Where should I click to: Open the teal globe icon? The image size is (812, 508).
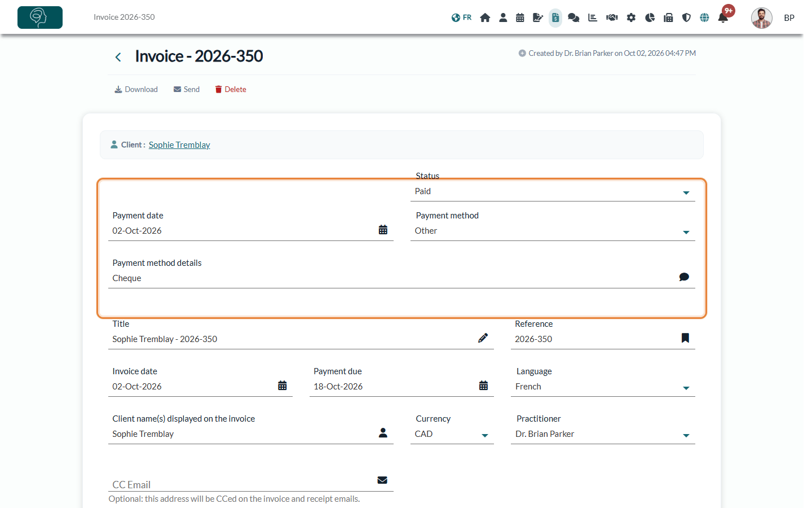point(704,17)
